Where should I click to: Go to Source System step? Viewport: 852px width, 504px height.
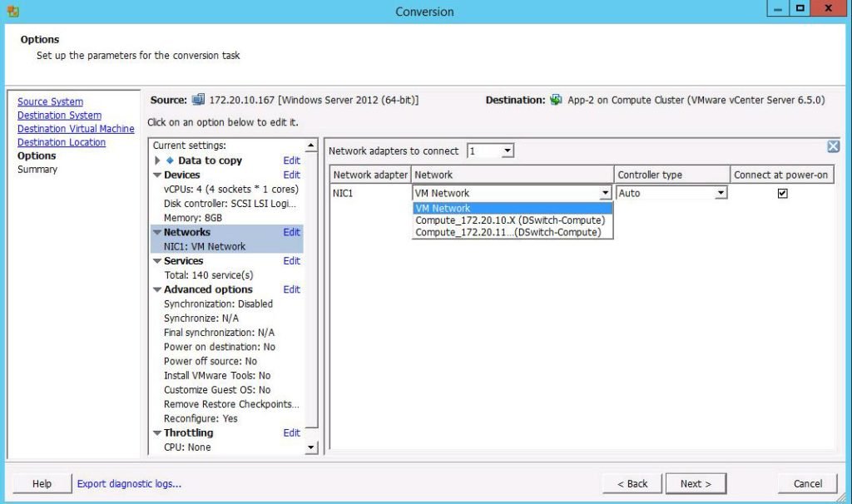pos(50,101)
